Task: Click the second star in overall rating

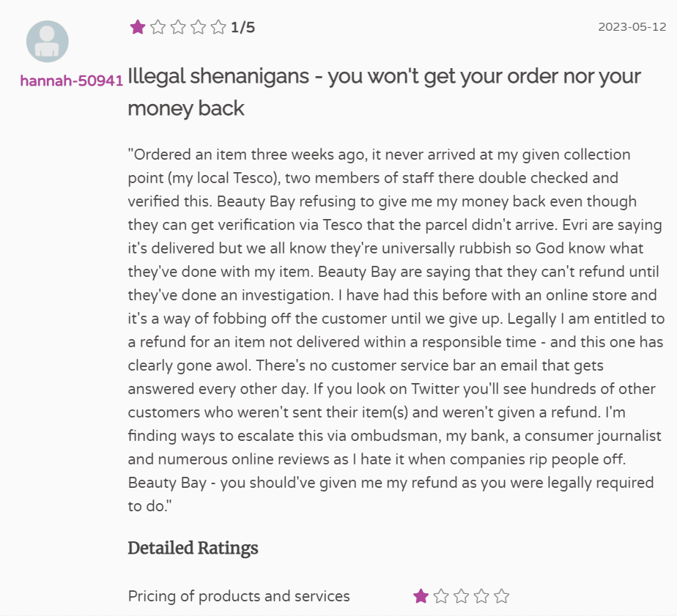Action: click(x=158, y=28)
